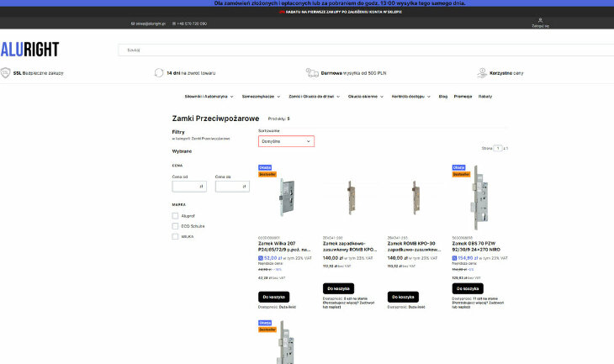Tick the Aluprof brand checkbox
This screenshot has width=614, height=364.
[x=175, y=216]
